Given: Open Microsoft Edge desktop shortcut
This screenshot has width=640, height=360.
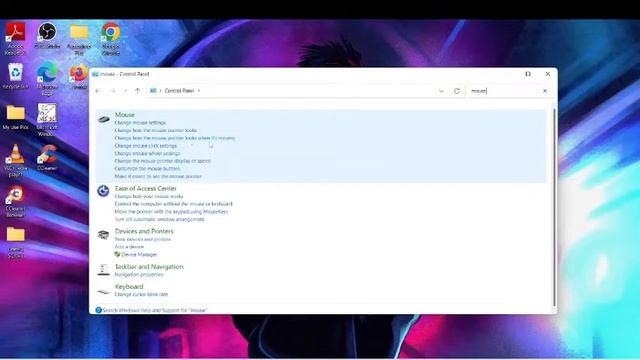Looking at the screenshot, I should pyautogui.click(x=47, y=80).
